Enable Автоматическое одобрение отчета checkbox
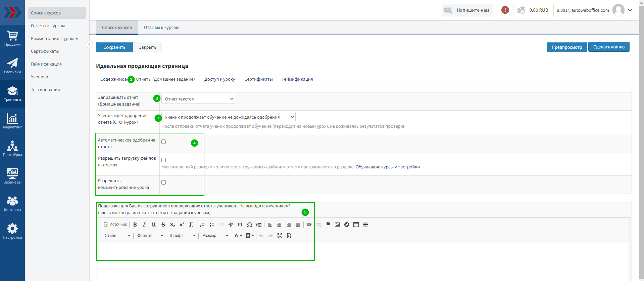This screenshot has width=644, height=281. point(164,142)
